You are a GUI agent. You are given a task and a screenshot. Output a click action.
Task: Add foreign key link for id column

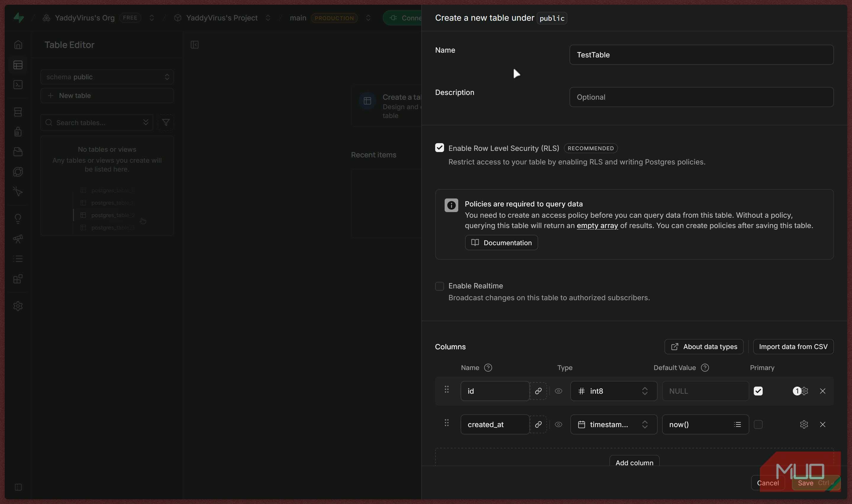538,391
